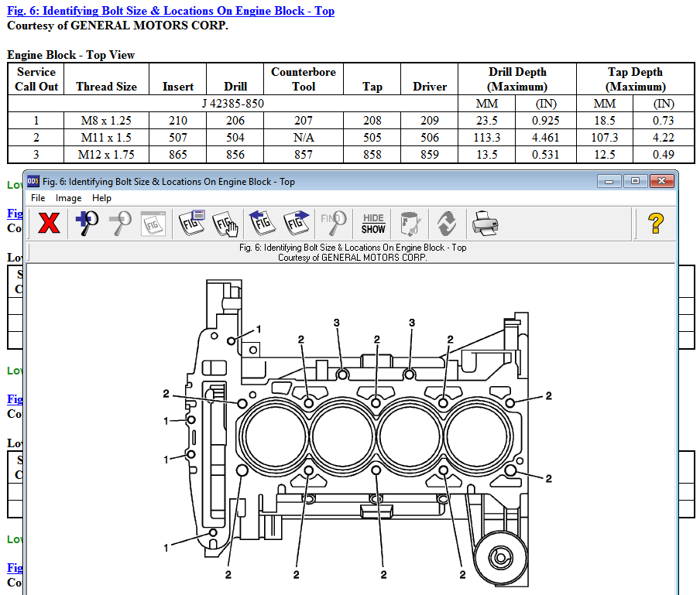
Task: Click the FIG hand pointer icon
Action: pos(225,224)
